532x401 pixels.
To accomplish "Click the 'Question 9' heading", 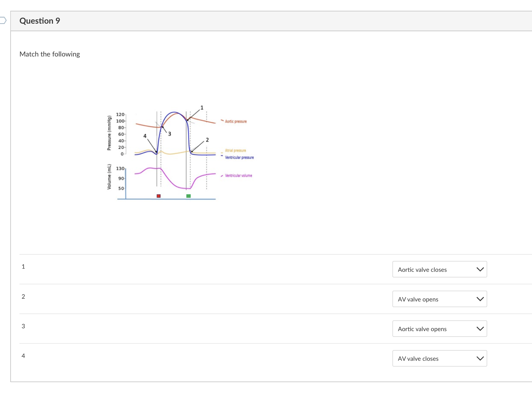I will coord(40,21).
